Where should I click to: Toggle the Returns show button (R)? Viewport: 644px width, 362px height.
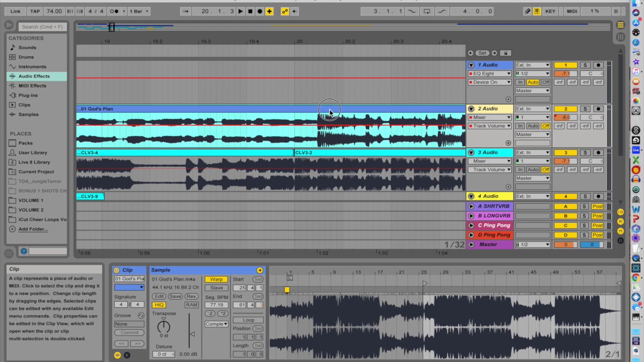pyautogui.click(x=620, y=221)
